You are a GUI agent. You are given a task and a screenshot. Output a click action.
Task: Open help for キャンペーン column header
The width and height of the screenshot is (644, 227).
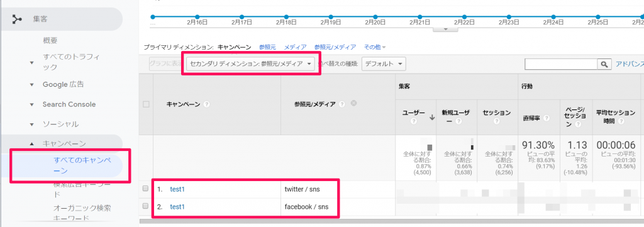[x=206, y=104]
